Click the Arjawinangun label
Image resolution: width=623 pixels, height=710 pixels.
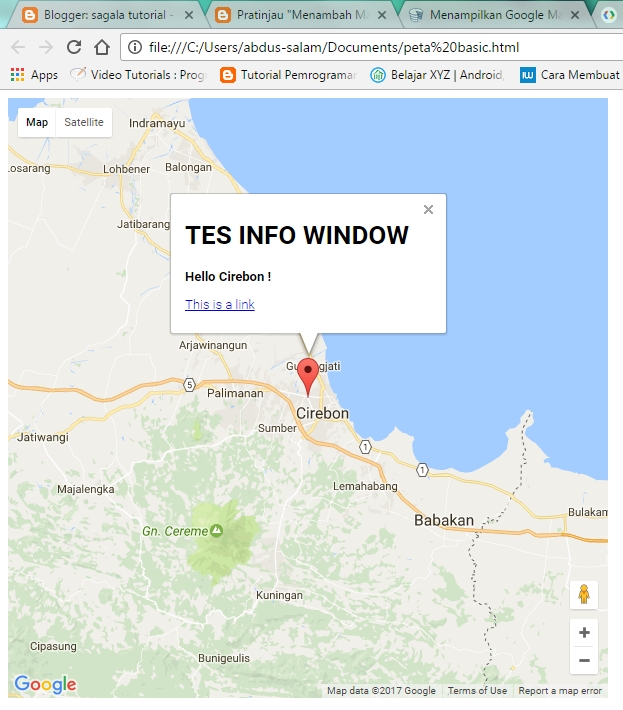[213, 345]
